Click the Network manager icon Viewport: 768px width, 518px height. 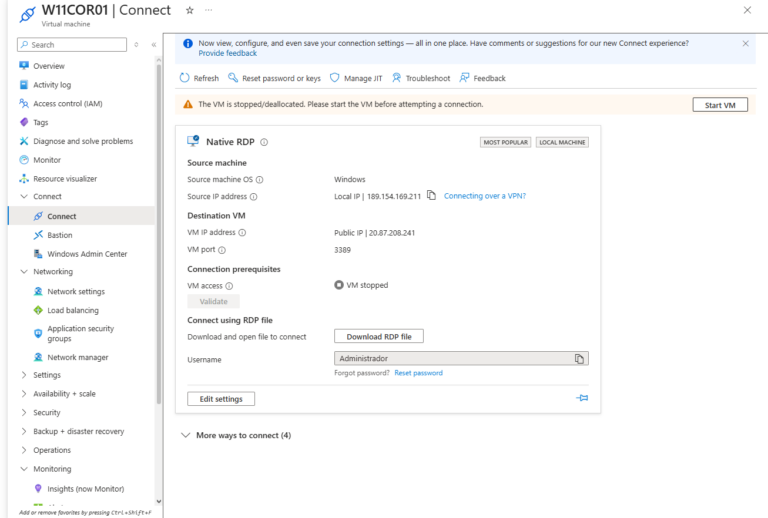pos(38,357)
